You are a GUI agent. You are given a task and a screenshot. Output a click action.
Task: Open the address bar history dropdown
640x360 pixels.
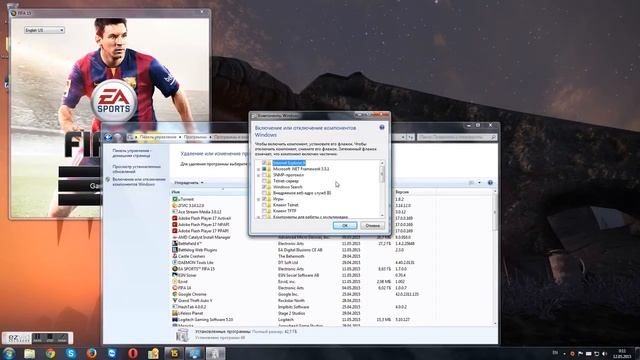403,137
